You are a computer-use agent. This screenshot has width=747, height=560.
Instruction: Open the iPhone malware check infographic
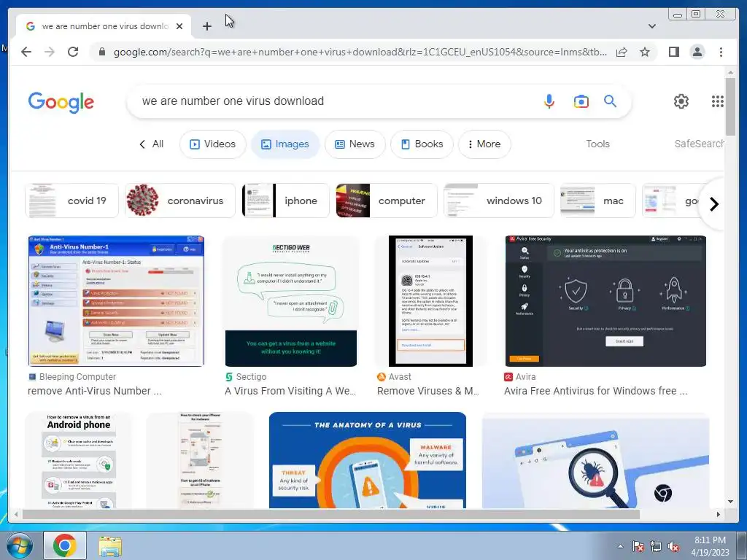point(200,460)
